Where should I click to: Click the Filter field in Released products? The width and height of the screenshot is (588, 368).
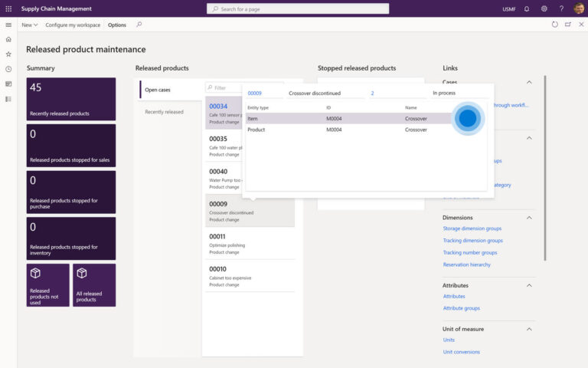(224, 87)
